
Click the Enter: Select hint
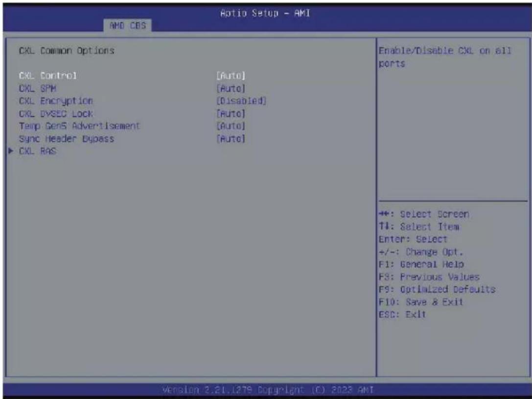tap(413, 239)
